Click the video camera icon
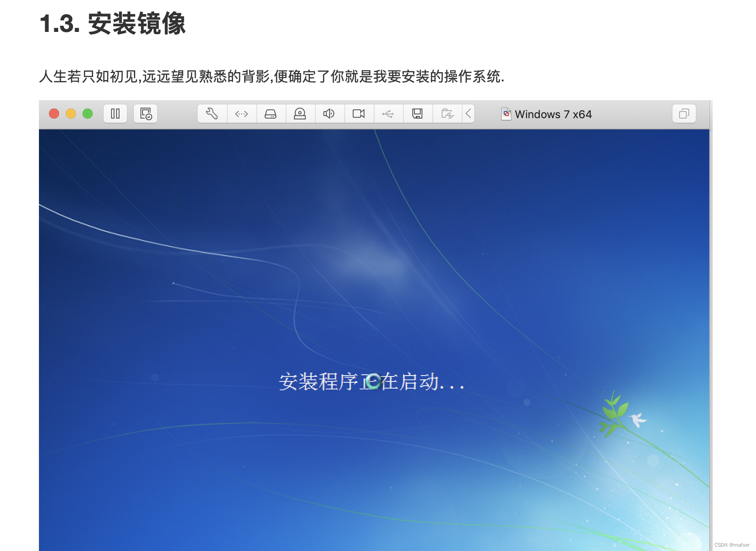 point(359,114)
